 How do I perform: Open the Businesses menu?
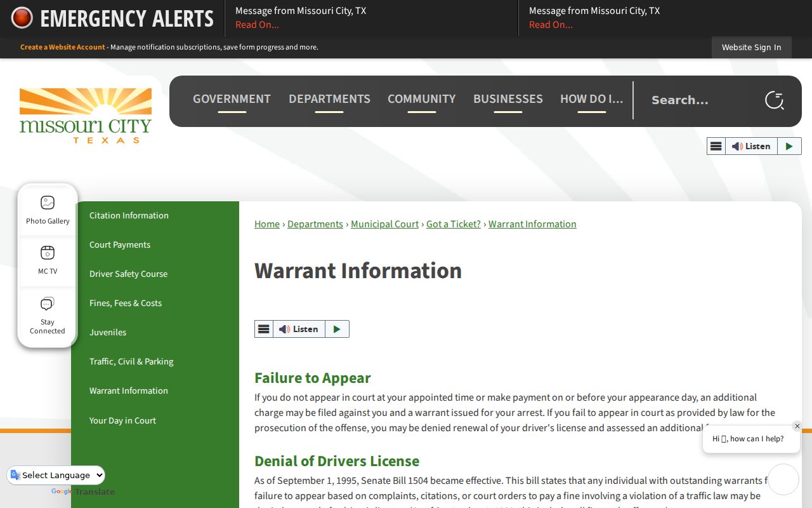[x=508, y=99]
